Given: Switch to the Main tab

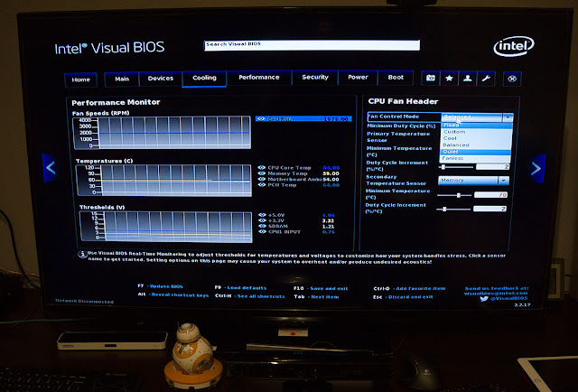Looking at the screenshot, I should pyautogui.click(x=122, y=79).
